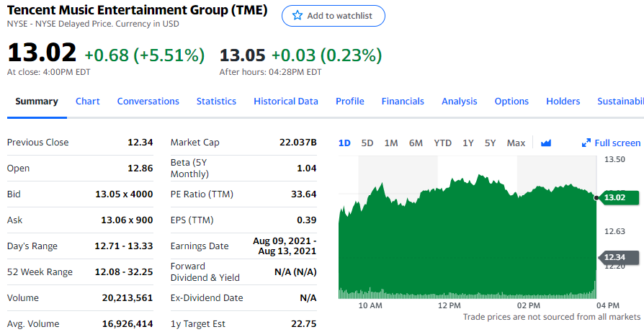644x332 pixels.
Task: View the Profile tab
Action: coord(350,102)
